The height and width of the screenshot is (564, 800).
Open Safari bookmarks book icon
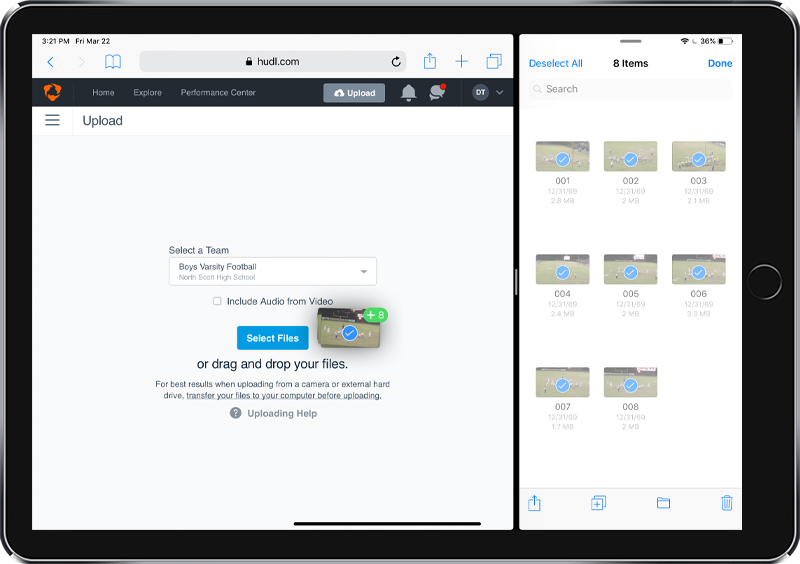(x=113, y=62)
